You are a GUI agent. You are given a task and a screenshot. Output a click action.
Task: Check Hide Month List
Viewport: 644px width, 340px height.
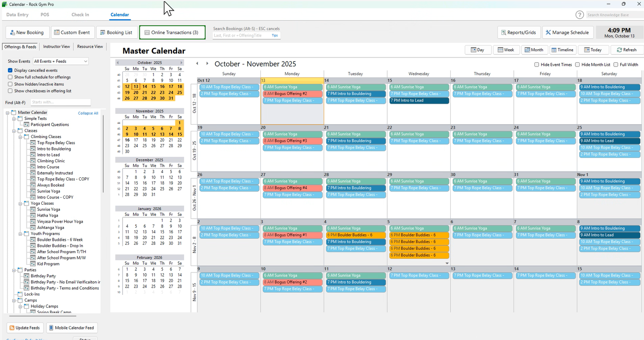coord(578,65)
